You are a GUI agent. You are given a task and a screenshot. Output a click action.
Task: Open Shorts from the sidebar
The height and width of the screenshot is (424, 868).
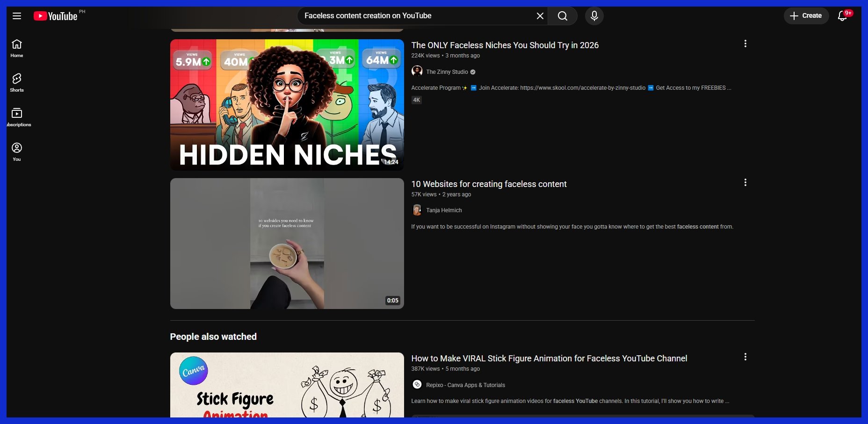click(x=17, y=83)
